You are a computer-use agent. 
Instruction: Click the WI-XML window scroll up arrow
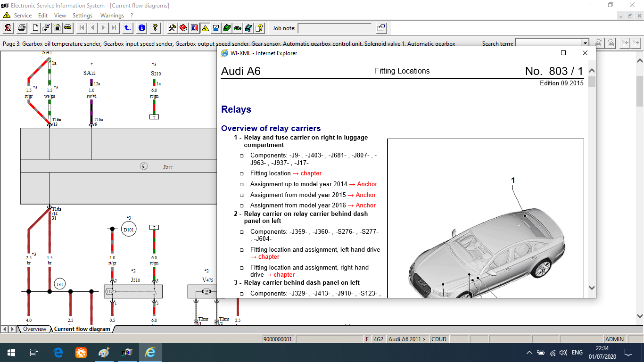[x=592, y=71]
